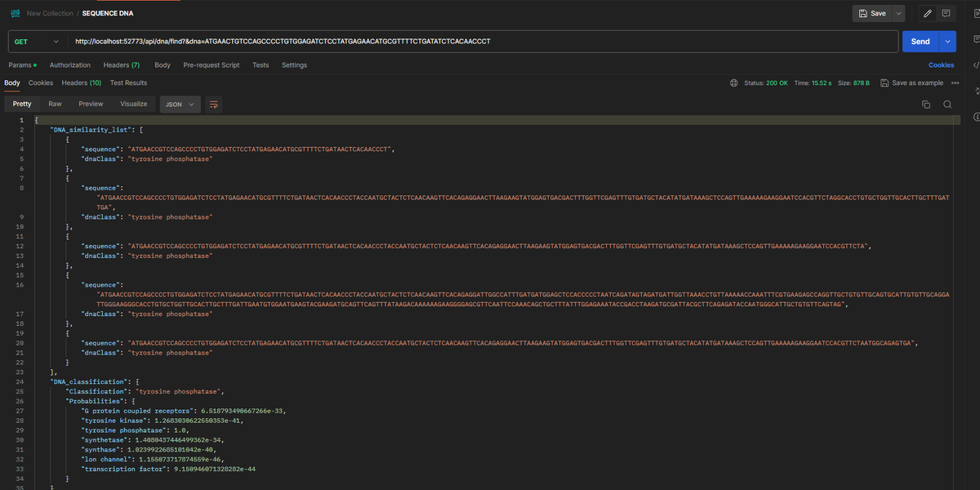
Task: Expand the JSON format dropdown
Action: pos(180,105)
